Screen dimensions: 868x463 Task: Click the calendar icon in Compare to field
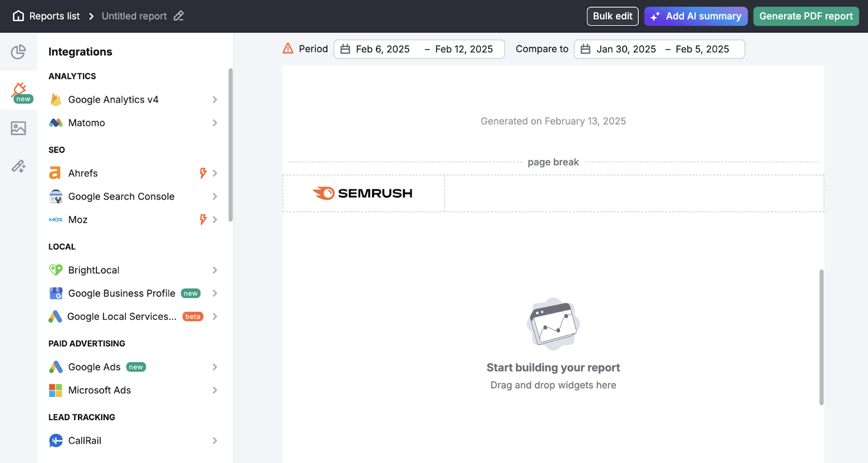click(585, 49)
